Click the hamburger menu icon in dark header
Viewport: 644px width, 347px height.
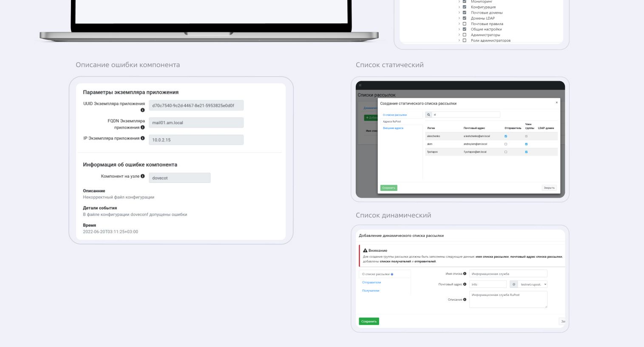pyautogui.click(x=360, y=85)
